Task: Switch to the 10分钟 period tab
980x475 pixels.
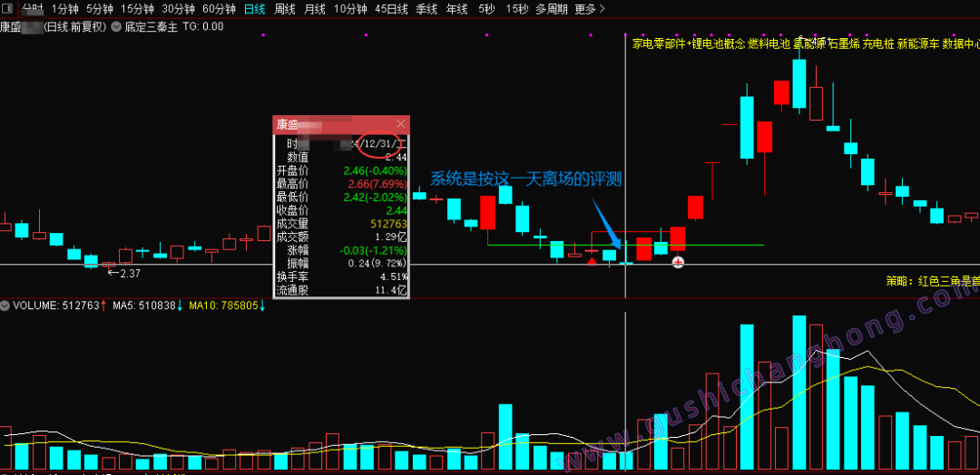Action: point(350,9)
